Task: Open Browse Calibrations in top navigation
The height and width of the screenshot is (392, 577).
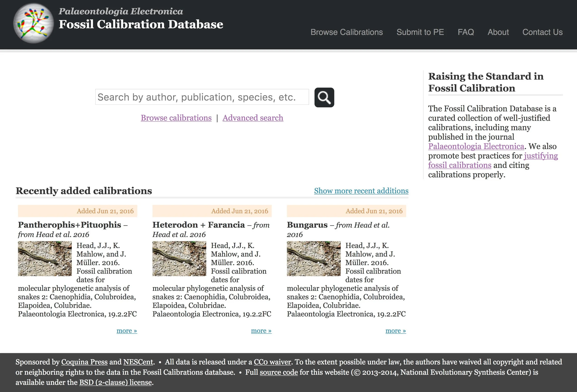Action: tap(346, 32)
